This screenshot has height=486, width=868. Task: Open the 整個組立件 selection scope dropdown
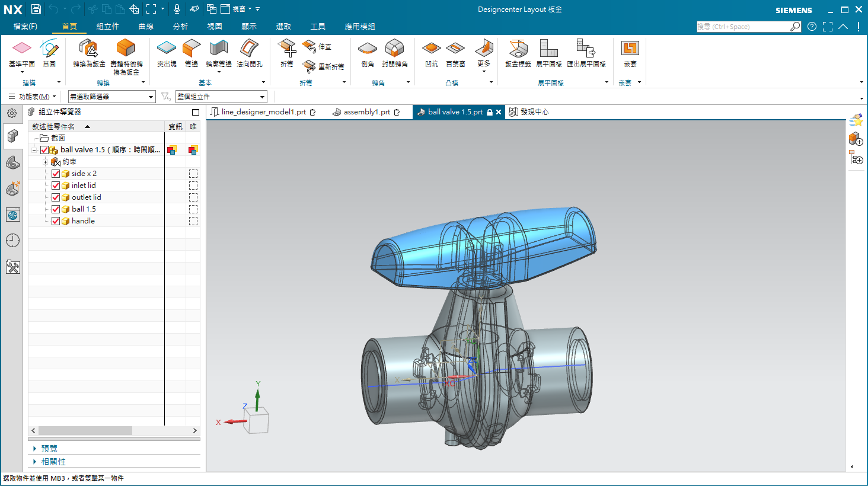pyautogui.click(x=221, y=97)
